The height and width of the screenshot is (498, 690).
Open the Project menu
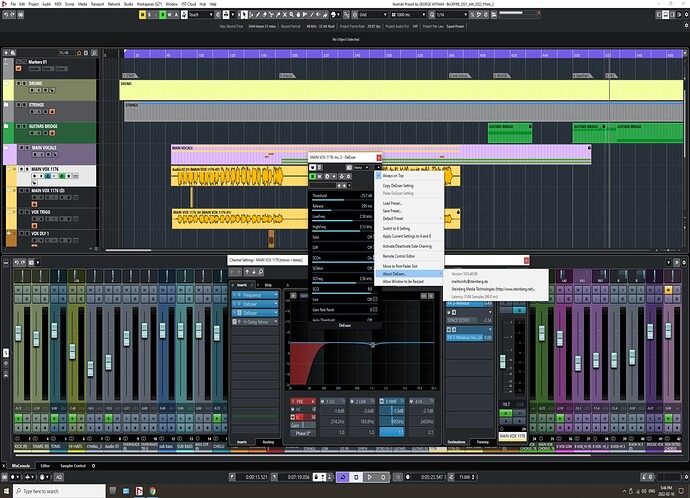(33, 4)
